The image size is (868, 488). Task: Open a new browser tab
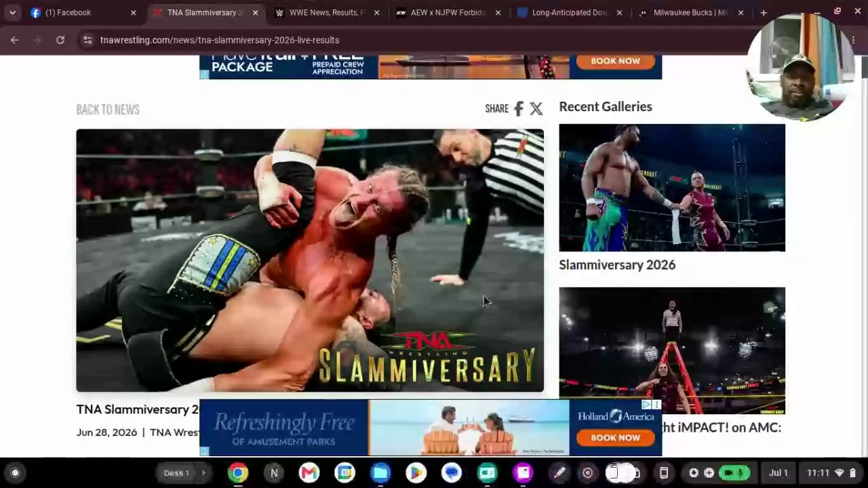tap(764, 12)
